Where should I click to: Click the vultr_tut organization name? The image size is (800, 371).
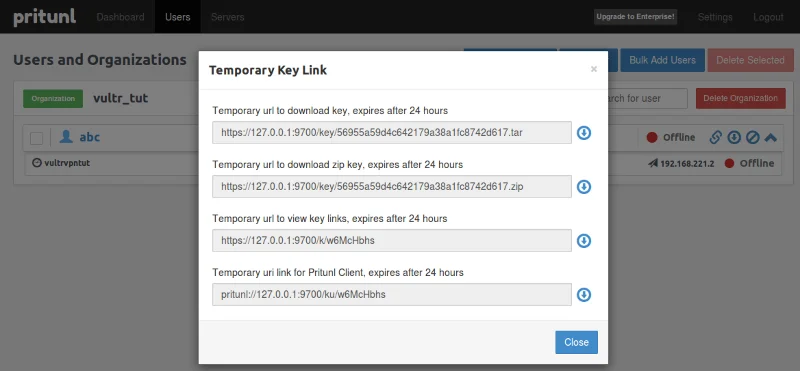120,98
